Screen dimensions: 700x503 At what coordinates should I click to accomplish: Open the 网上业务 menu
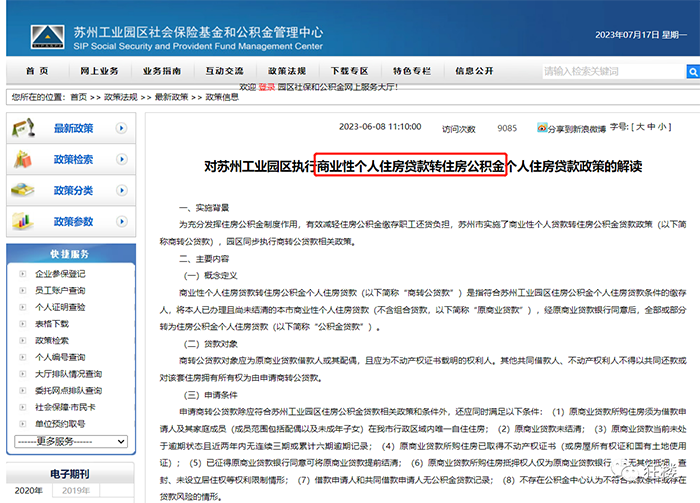pos(100,71)
